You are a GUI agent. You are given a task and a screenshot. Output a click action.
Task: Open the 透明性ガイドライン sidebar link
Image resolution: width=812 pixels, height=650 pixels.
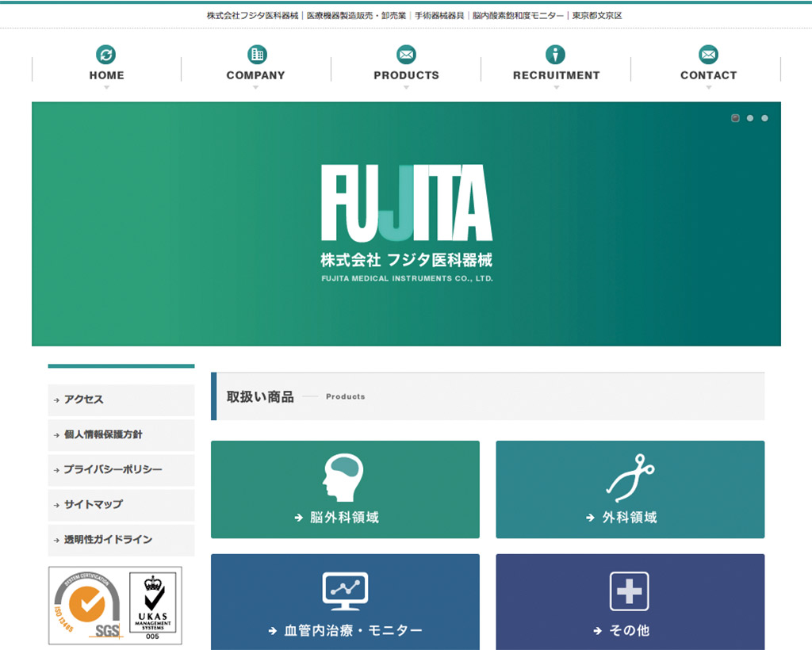pyautogui.click(x=121, y=540)
